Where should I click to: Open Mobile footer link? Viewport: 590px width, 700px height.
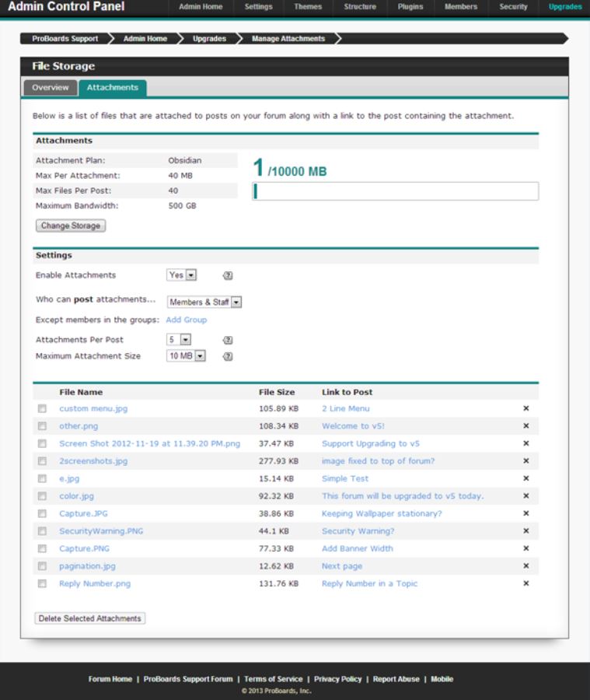(442, 679)
